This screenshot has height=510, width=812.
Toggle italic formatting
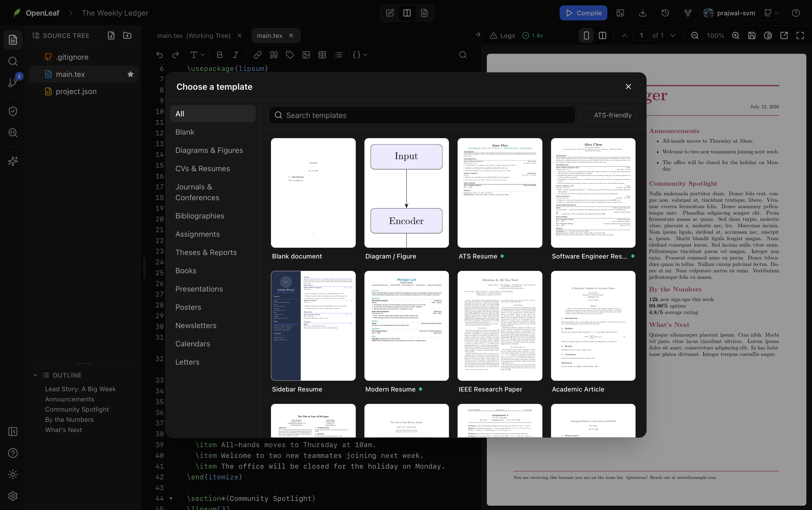(x=235, y=55)
